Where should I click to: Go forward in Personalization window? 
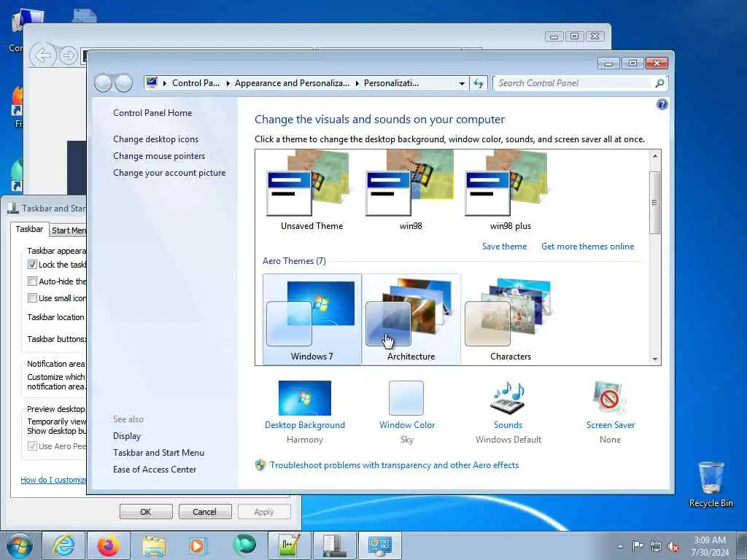123,83
